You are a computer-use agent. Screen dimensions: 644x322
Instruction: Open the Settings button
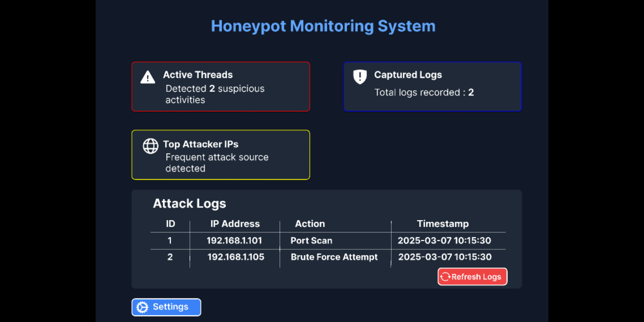tap(166, 307)
